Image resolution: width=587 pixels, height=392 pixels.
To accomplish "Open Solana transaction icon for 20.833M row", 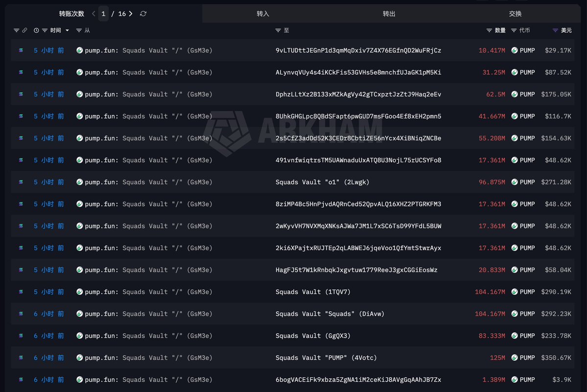I will pyautogui.click(x=21, y=270).
